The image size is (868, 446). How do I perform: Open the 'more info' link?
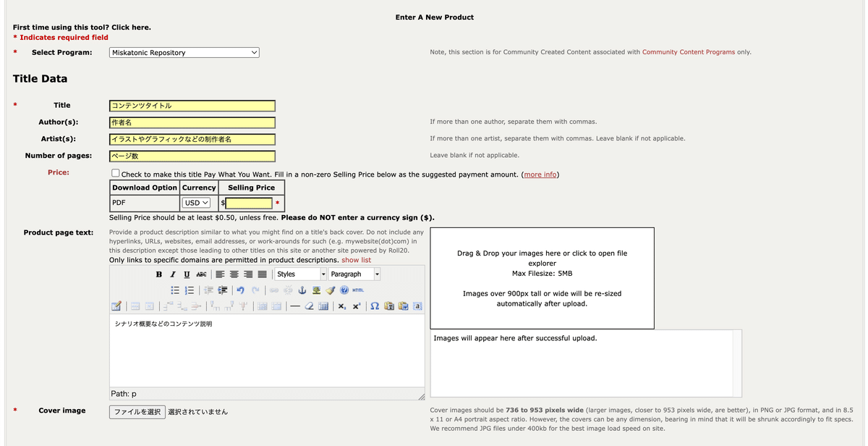click(540, 174)
